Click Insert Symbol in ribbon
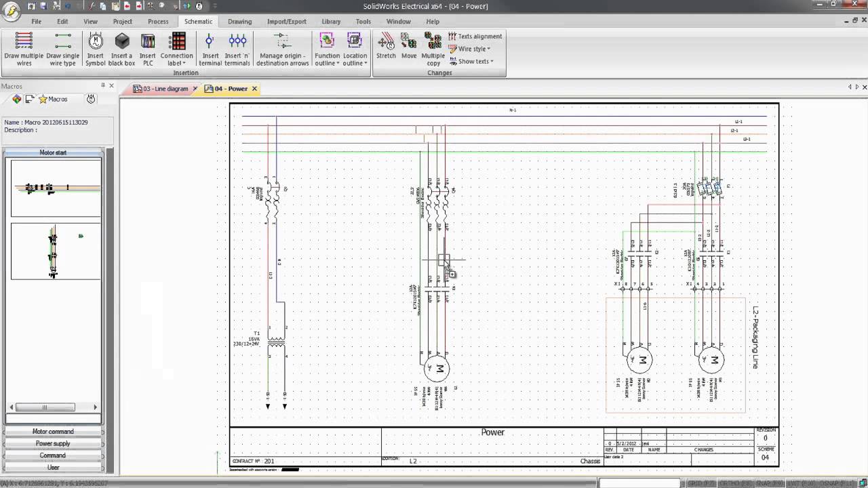Image resolution: width=868 pixels, height=488 pixels. [x=96, y=49]
